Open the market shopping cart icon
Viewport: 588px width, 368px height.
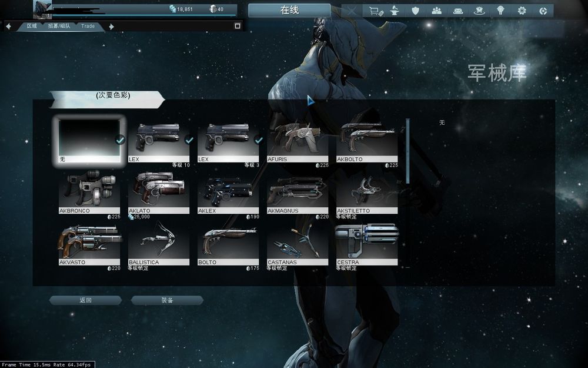(x=376, y=11)
